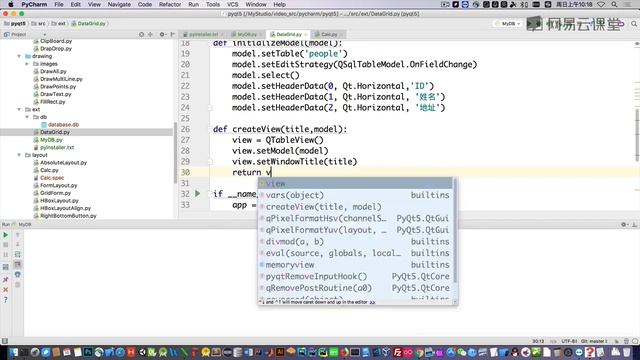
Task: Click the editor vertical scrollbar
Action: click(638, 135)
